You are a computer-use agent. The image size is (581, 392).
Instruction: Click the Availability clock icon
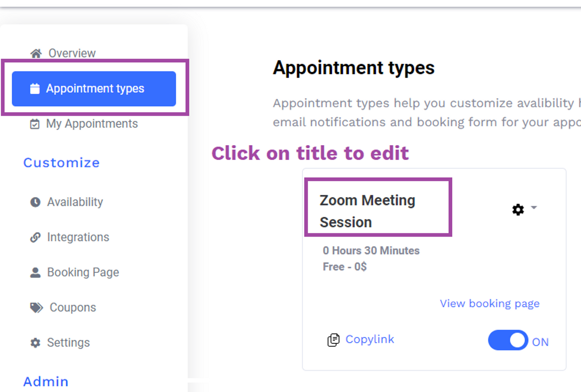click(35, 202)
